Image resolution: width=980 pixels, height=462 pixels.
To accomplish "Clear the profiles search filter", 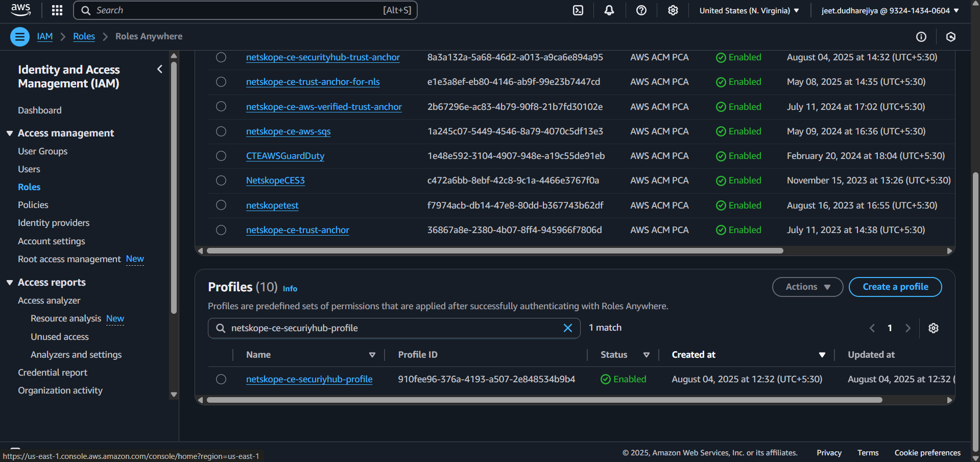I will pyautogui.click(x=568, y=328).
